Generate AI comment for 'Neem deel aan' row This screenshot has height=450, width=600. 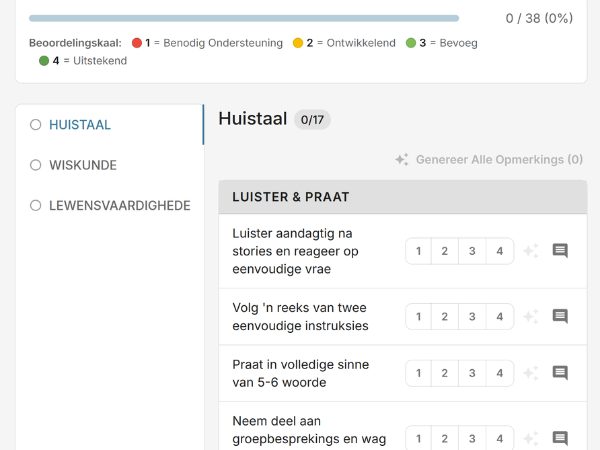click(x=531, y=439)
